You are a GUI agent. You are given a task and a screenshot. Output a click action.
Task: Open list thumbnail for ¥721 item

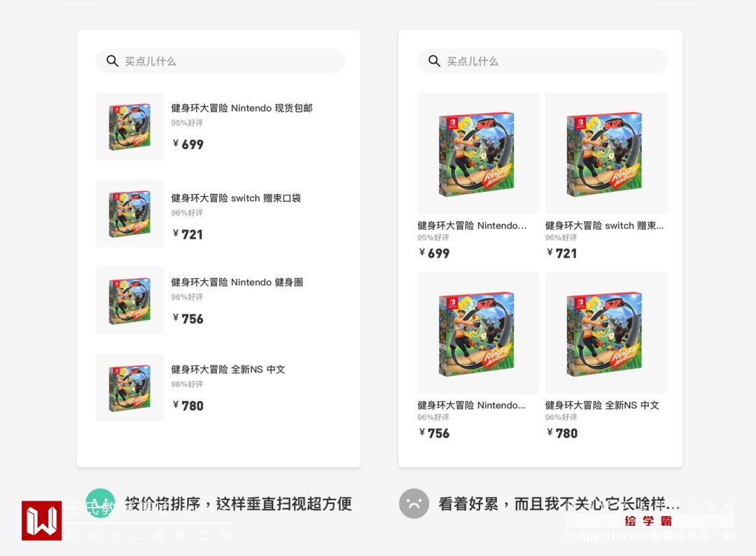pyautogui.click(x=129, y=214)
